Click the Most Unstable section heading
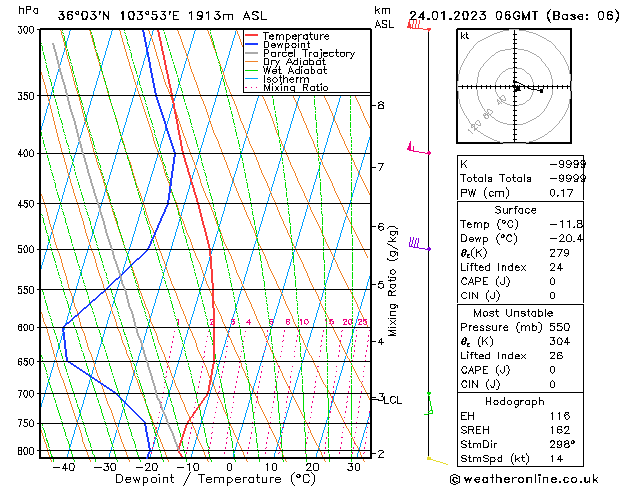 click(513, 313)
